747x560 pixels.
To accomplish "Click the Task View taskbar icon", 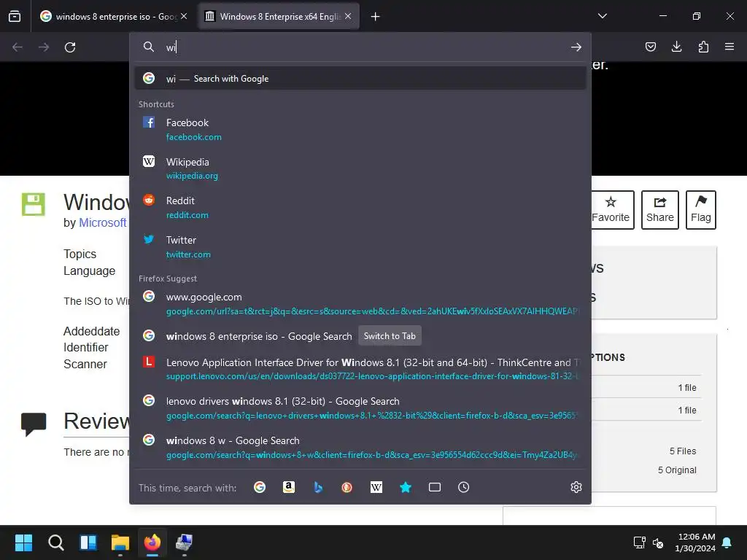I will pos(88,542).
